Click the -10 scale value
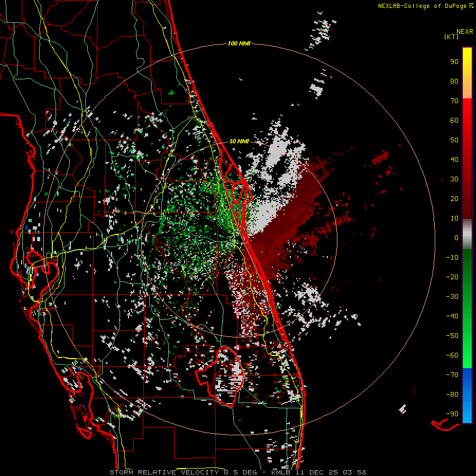 click(452, 258)
